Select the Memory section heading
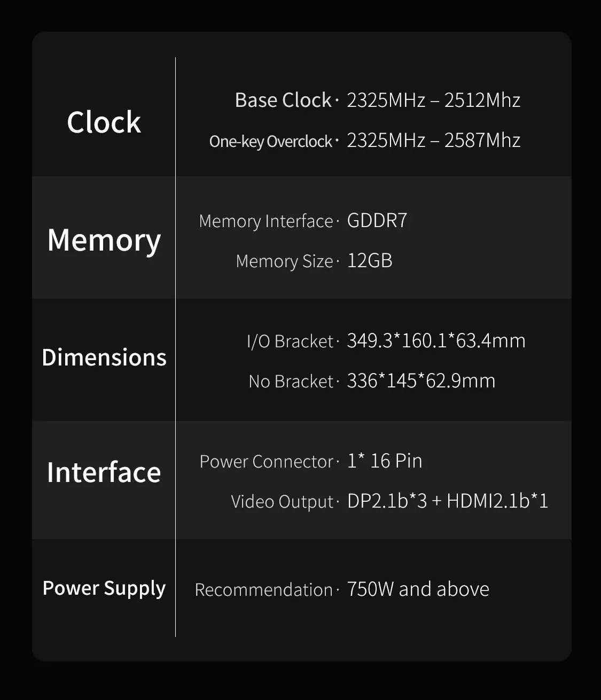 [x=104, y=240]
